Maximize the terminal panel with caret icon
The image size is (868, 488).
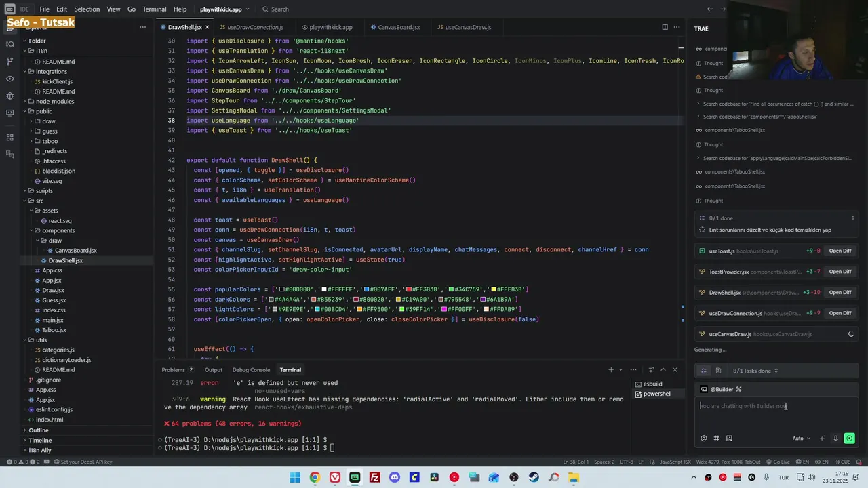click(x=663, y=370)
